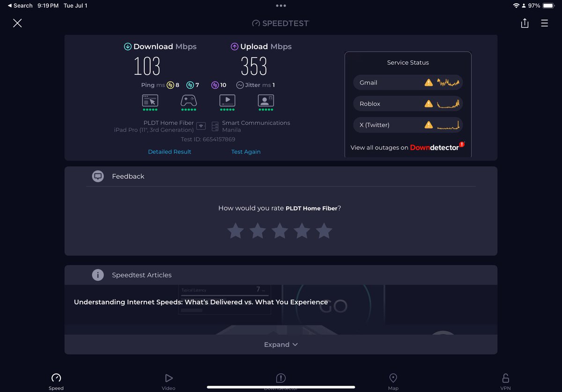Tap the share icon

click(525, 23)
